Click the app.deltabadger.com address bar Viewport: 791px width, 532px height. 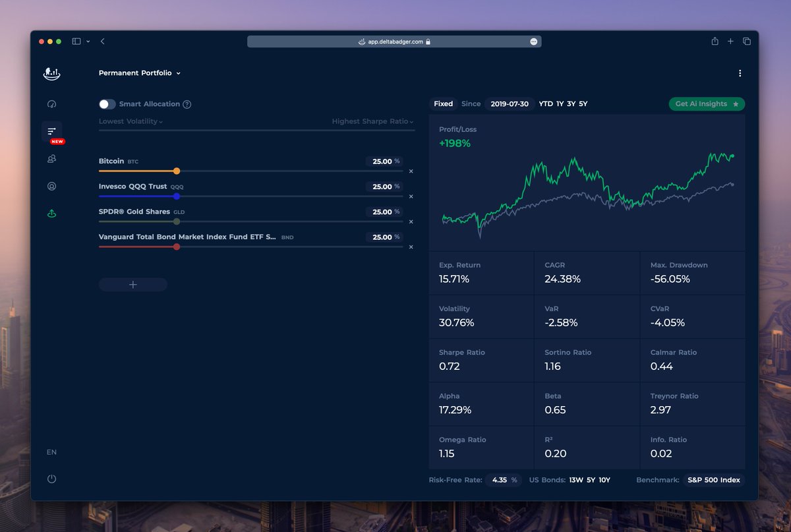coord(394,42)
